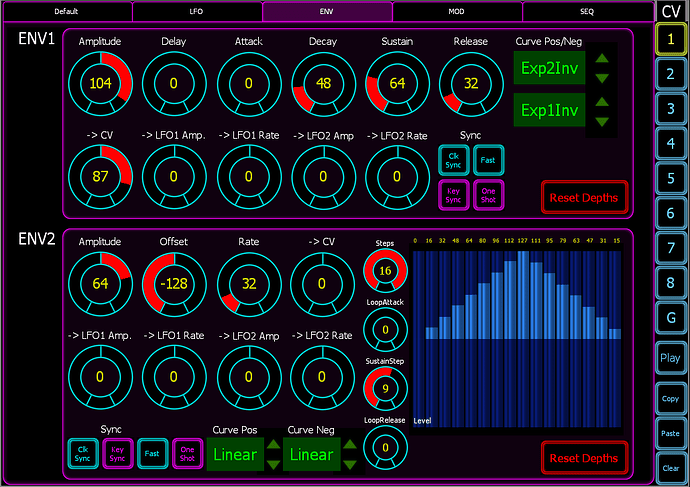This screenshot has width=690, height=487.
Task: Click the ENV2 Curve Pos Linear selector
Action: [235, 454]
